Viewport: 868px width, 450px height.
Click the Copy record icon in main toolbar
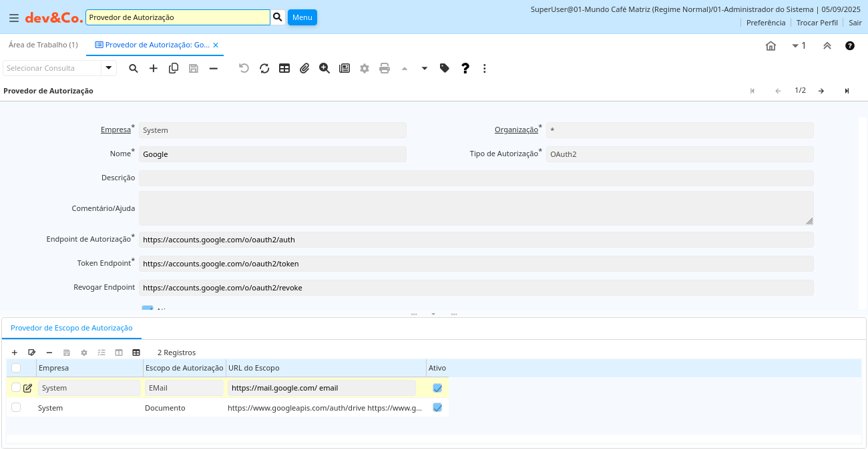(174, 68)
